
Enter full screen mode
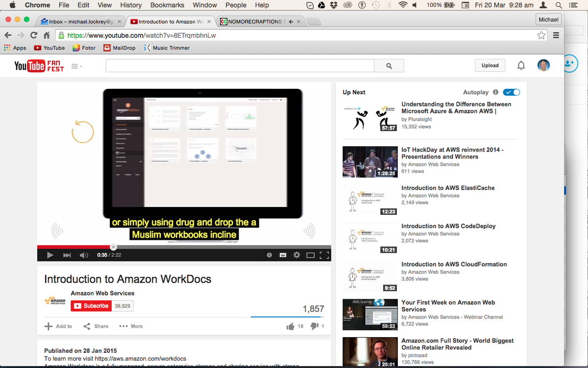(324, 255)
